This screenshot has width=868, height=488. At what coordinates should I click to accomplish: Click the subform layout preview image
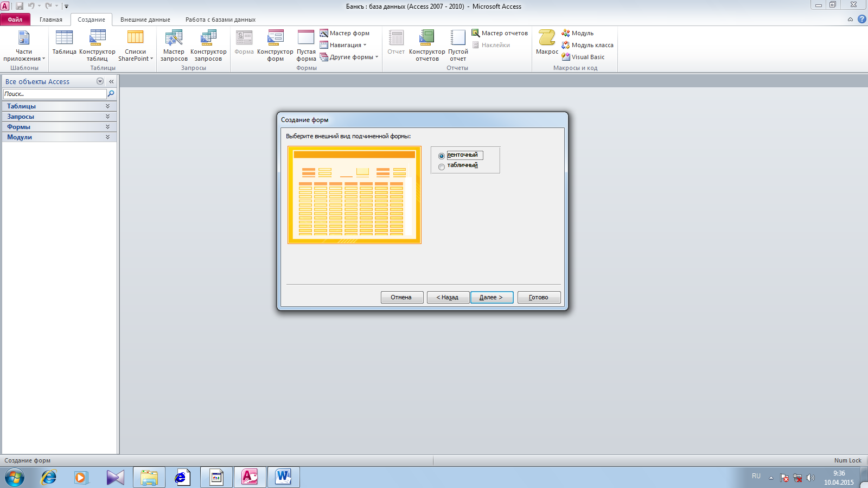pyautogui.click(x=354, y=195)
